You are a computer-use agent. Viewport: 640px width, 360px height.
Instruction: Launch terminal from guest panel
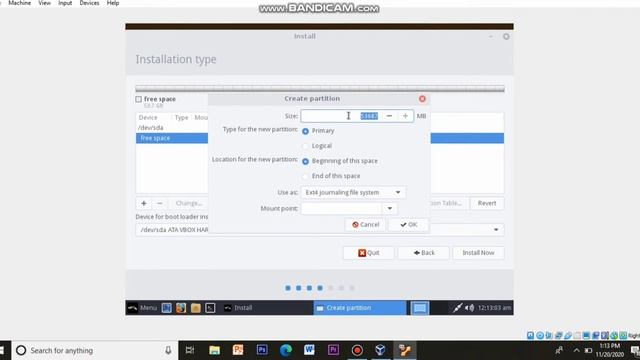coord(210,308)
